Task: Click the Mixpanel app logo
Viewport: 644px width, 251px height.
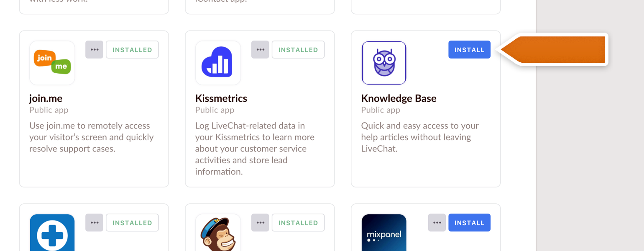Action: (384, 232)
